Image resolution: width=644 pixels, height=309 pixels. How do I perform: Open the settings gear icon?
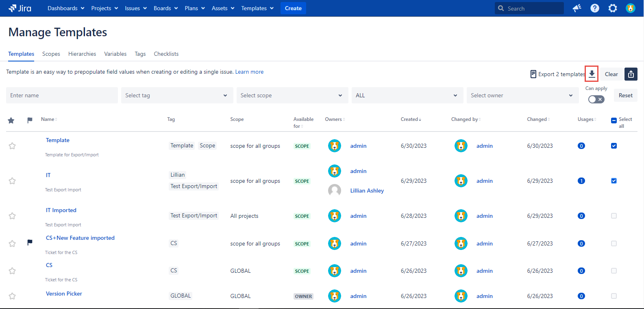tap(612, 8)
